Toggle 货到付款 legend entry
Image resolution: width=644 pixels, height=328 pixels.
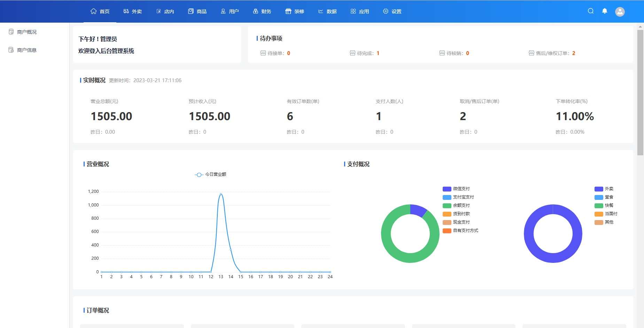click(456, 214)
